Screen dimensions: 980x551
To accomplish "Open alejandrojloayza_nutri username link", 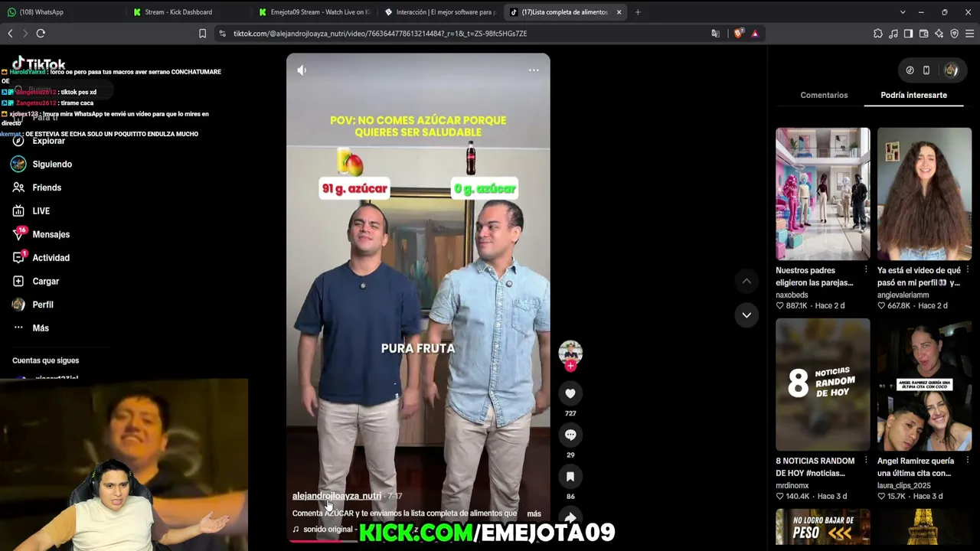I will pos(336,496).
